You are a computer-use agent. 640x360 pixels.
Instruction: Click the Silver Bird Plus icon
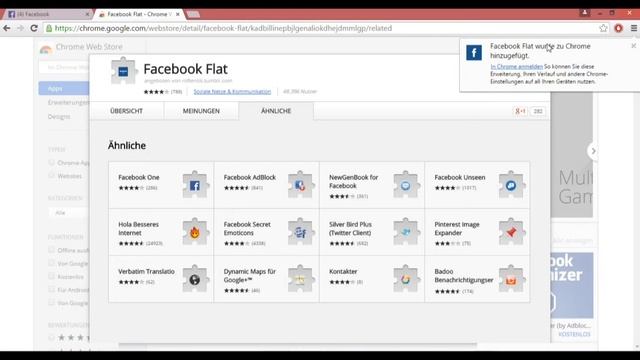pyautogui.click(x=406, y=232)
